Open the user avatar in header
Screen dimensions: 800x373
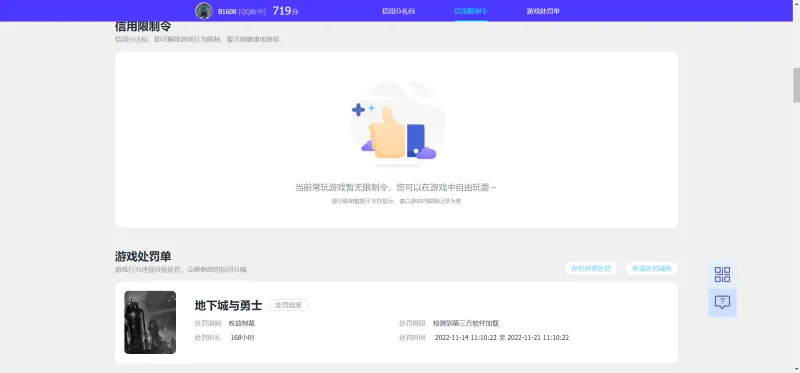tap(204, 11)
